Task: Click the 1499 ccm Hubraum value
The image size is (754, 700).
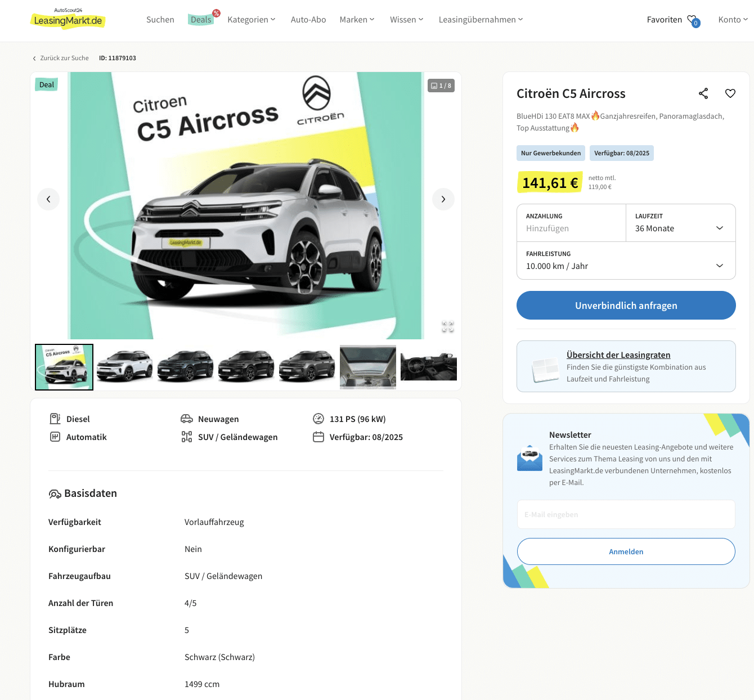Action: (202, 684)
